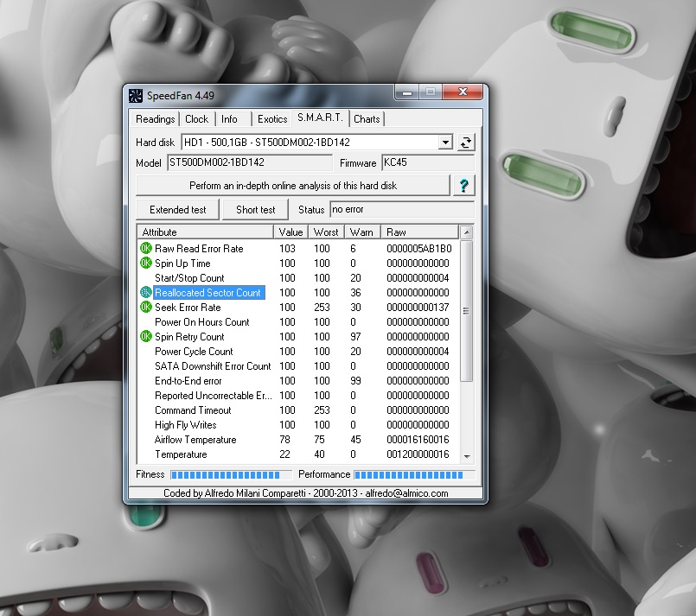Image resolution: width=696 pixels, height=616 pixels.
Task: Open the Hard disk dropdown arrow
Action: tap(445, 143)
